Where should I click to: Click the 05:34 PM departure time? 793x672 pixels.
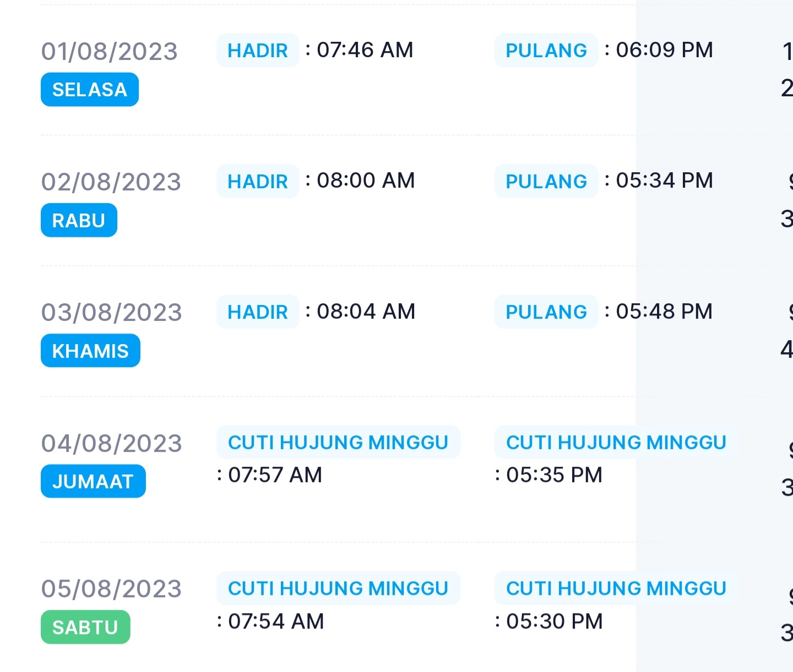[664, 181]
